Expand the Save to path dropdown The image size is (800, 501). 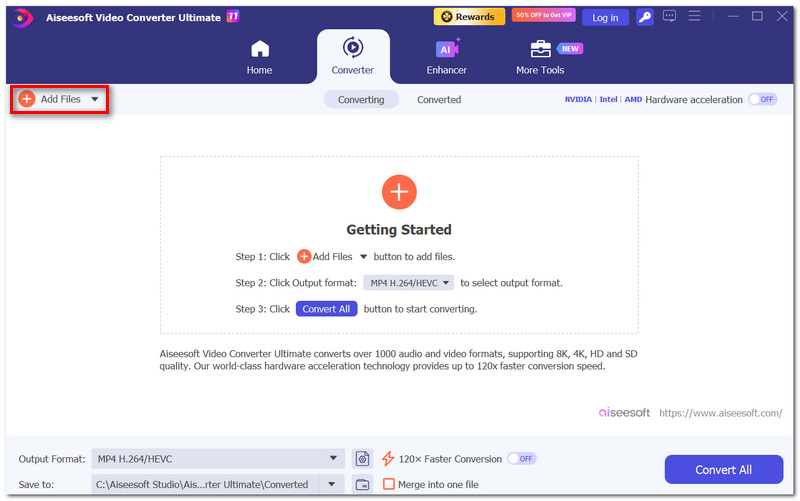[332, 484]
